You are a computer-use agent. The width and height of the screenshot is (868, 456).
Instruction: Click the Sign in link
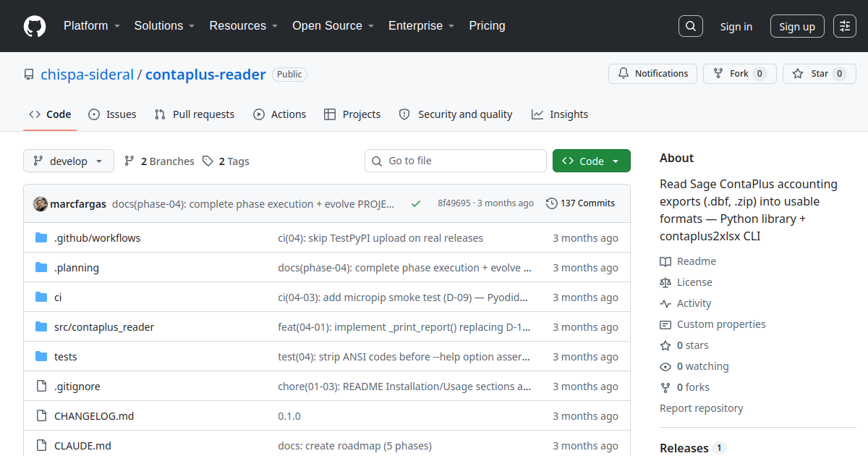(x=736, y=26)
